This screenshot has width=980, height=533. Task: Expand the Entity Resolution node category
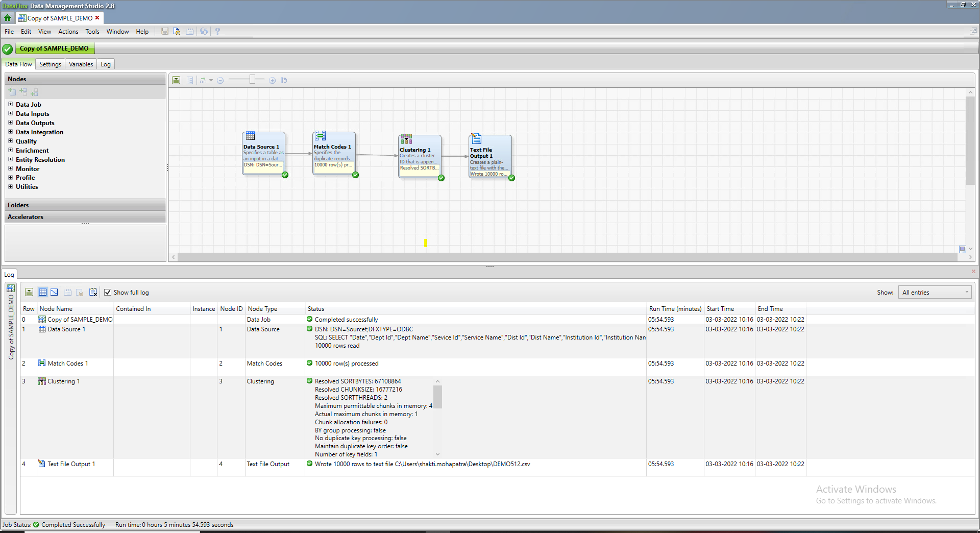pyautogui.click(x=10, y=159)
